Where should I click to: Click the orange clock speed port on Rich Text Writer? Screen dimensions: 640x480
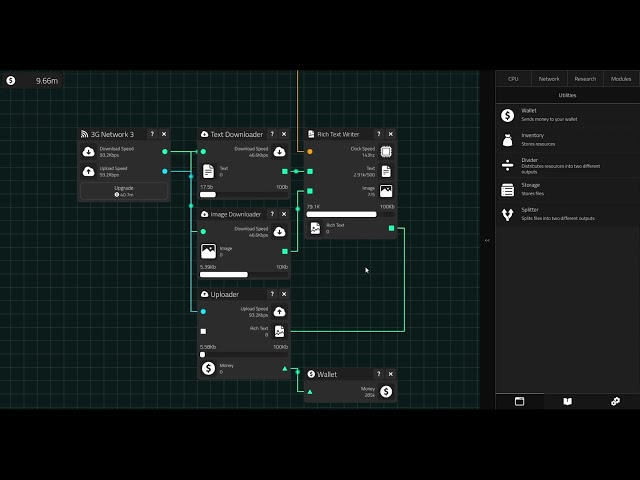coord(310,151)
